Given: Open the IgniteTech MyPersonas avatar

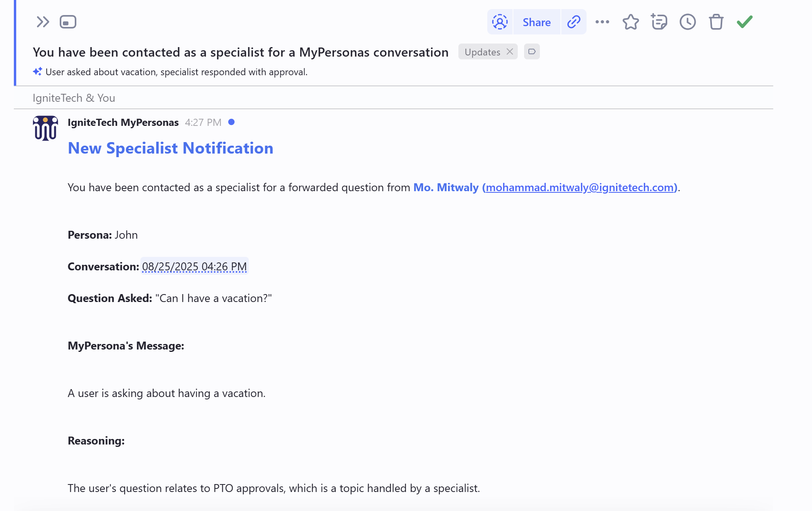Looking at the screenshot, I should click(x=45, y=128).
